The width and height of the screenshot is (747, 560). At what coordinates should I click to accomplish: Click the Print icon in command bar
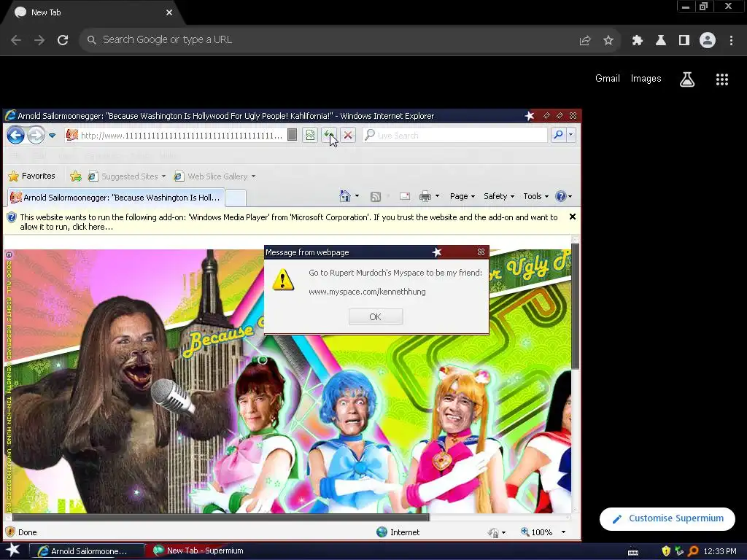tap(425, 196)
